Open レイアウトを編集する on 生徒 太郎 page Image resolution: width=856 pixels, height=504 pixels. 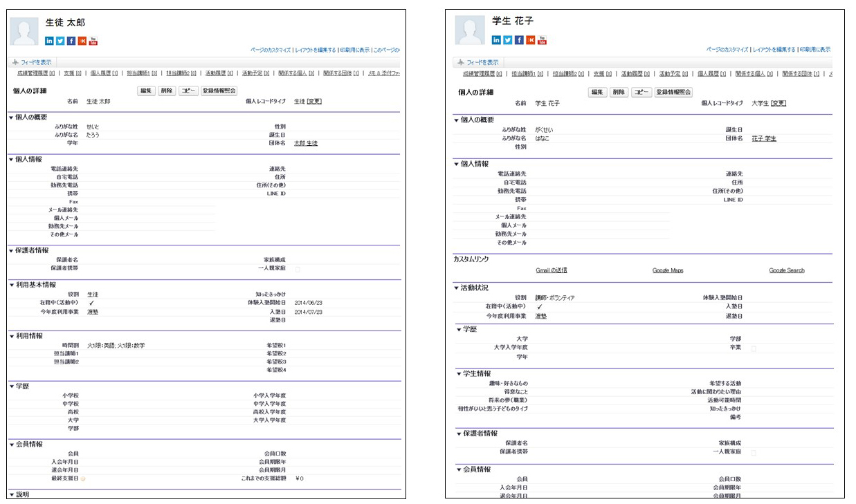315,50
